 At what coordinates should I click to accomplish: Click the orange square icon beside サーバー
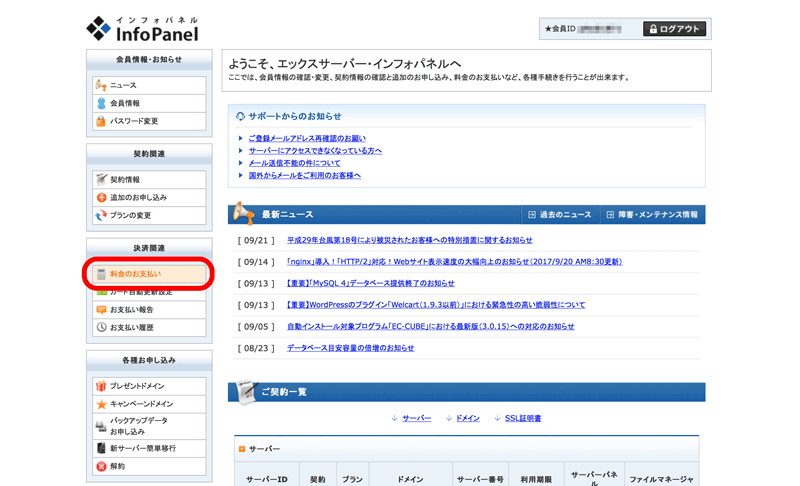pos(242,449)
